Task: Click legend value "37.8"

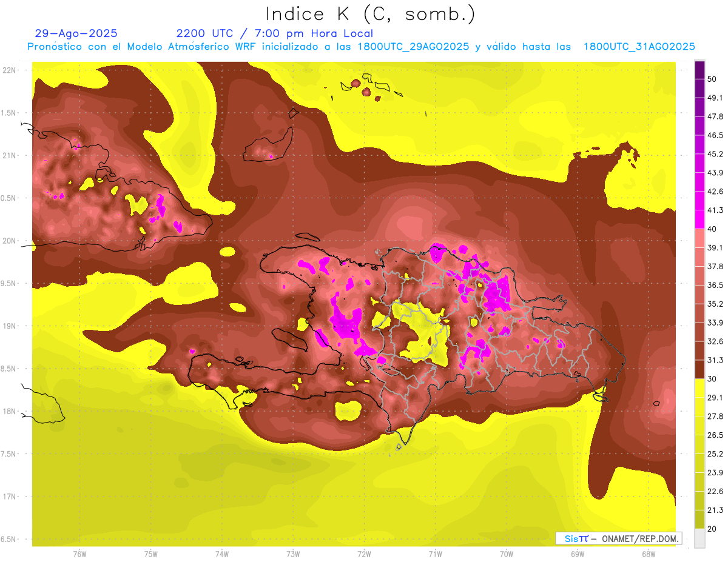Action: pyautogui.click(x=715, y=266)
